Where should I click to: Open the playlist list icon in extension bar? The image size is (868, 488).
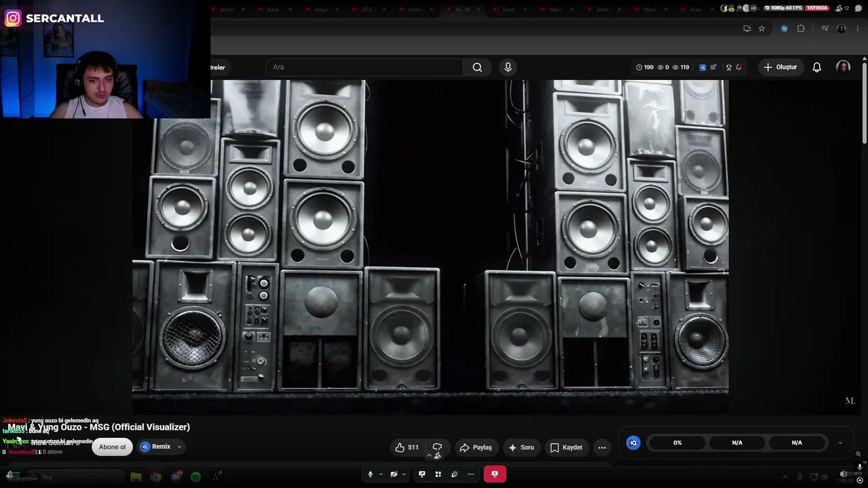(x=713, y=67)
